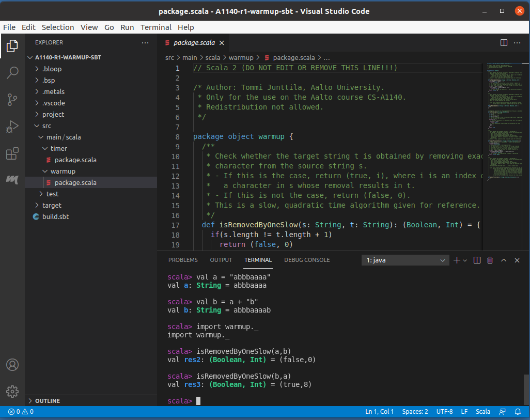The width and height of the screenshot is (530, 420).
Task: Expand the target folder
Action: coord(52,205)
